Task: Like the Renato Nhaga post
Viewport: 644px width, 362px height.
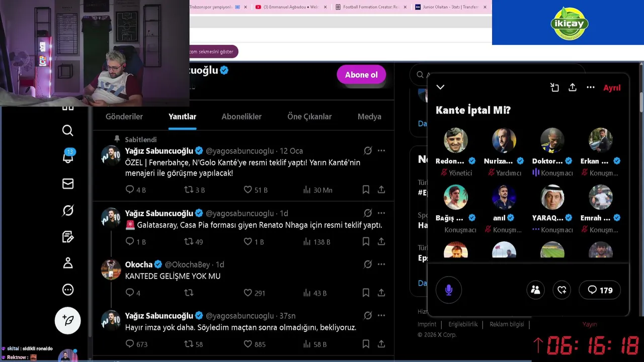Action: click(248, 241)
